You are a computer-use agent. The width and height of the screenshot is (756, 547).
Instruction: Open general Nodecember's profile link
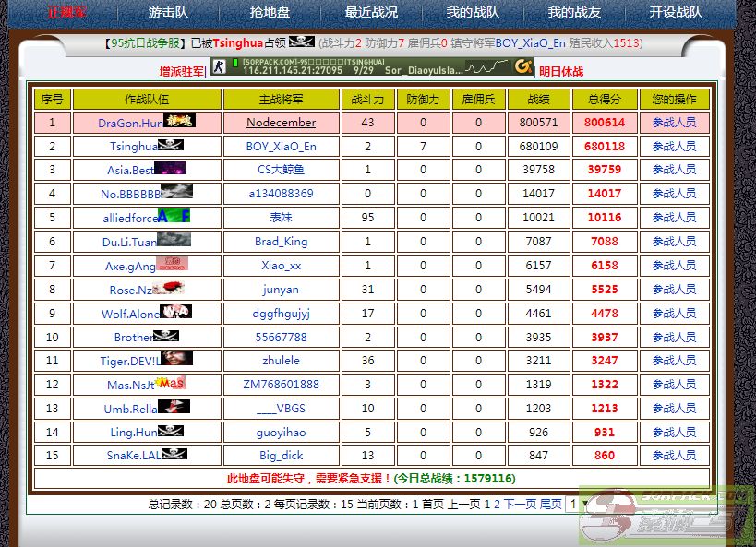coord(281,122)
